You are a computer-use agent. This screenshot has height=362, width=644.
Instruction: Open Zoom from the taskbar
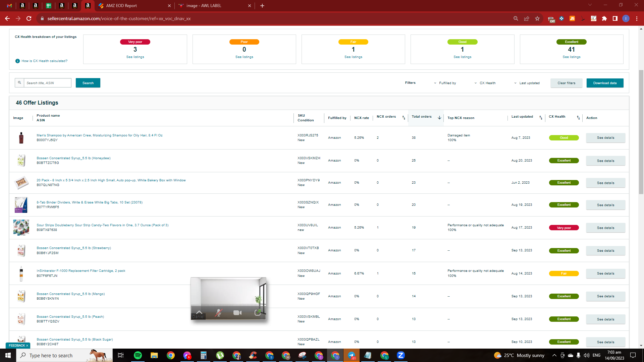pos(401,355)
